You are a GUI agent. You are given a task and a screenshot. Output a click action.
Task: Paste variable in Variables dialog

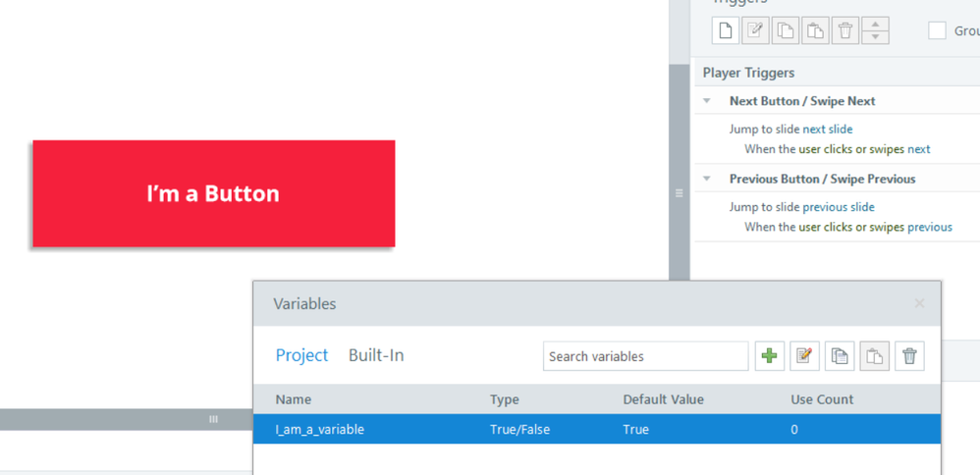click(x=874, y=356)
